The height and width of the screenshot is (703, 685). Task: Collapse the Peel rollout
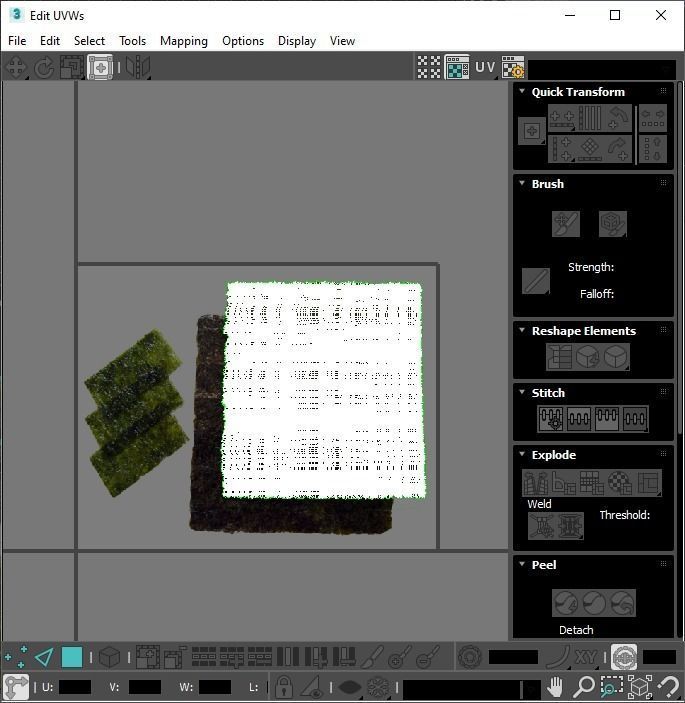(522, 564)
